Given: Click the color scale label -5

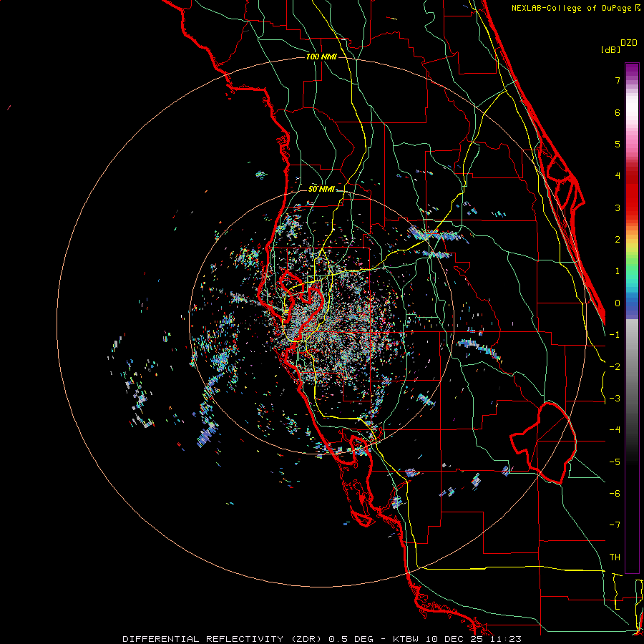Looking at the screenshot, I should [x=615, y=462].
